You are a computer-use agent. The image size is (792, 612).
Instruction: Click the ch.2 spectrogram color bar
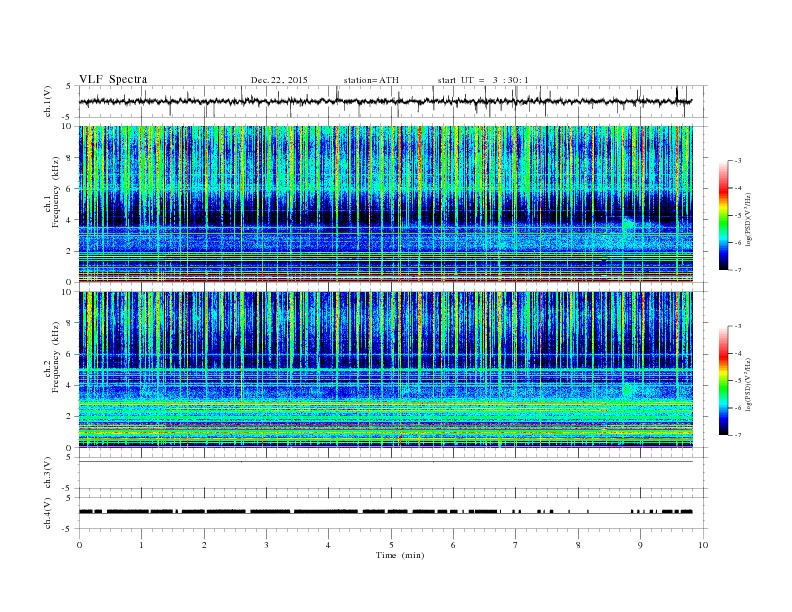[723, 381]
